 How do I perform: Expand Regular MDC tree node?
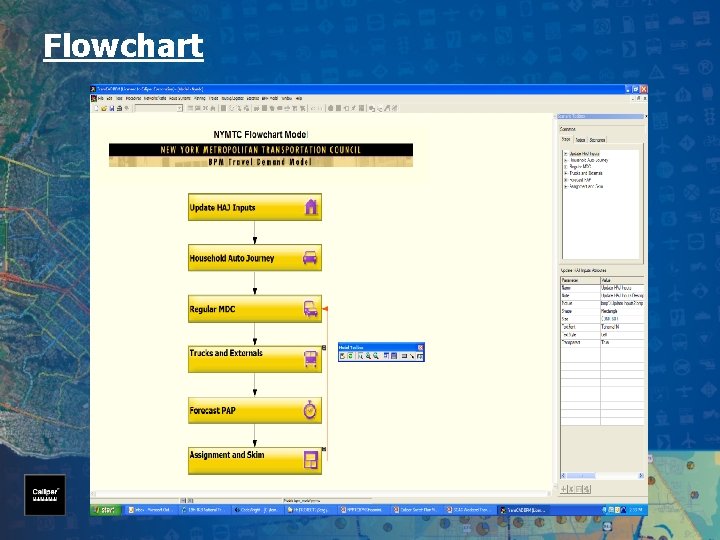566,167
